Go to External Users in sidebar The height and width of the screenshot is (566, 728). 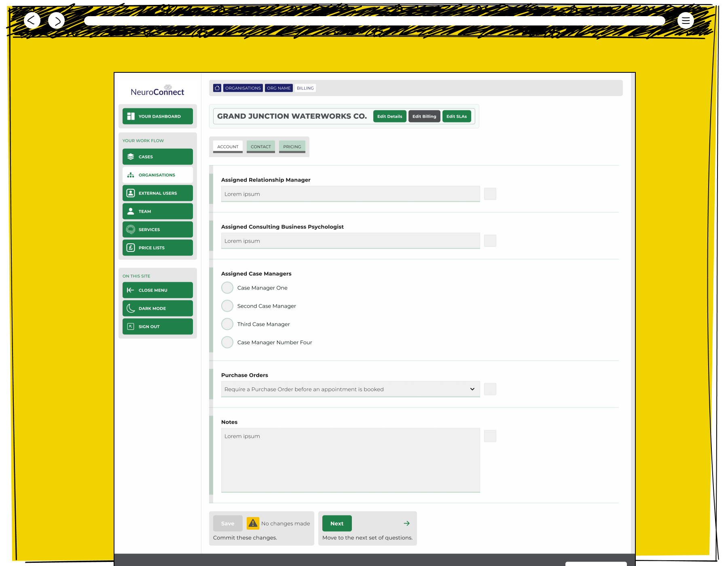point(158,193)
